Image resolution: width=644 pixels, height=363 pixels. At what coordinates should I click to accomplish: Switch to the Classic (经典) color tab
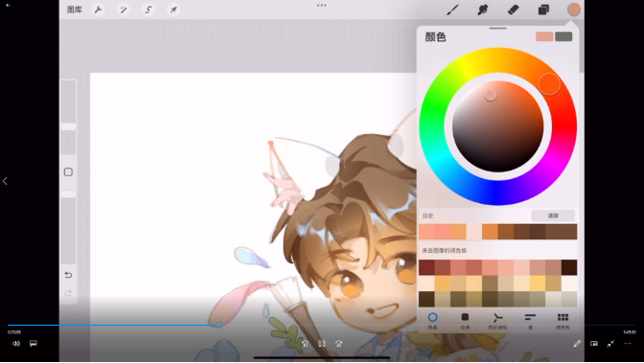(465, 321)
